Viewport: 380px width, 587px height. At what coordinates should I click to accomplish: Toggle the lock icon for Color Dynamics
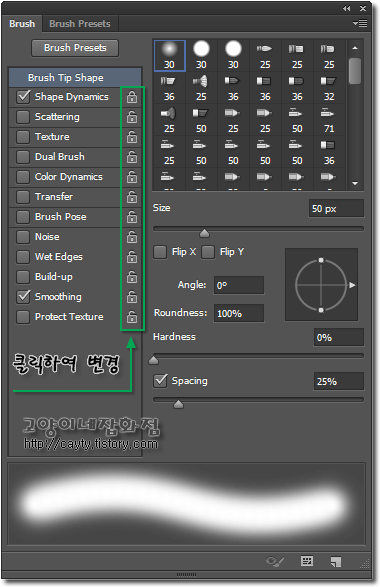coord(132,177)
